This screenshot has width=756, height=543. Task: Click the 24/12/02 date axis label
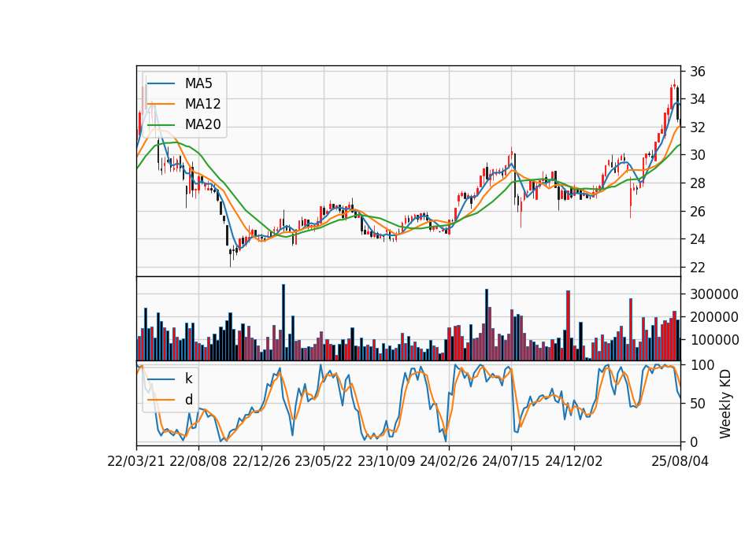[x=574, y=462]
